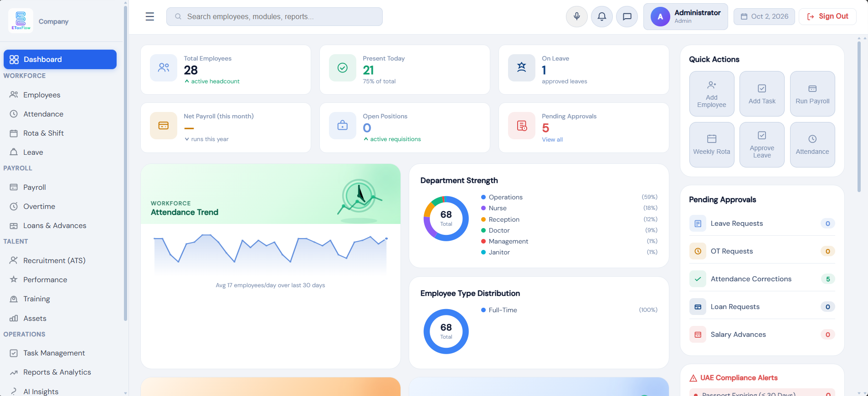Click the Add Task quick action
The width and height of the screenshot is (868, 396).
[x=762, y=94]
